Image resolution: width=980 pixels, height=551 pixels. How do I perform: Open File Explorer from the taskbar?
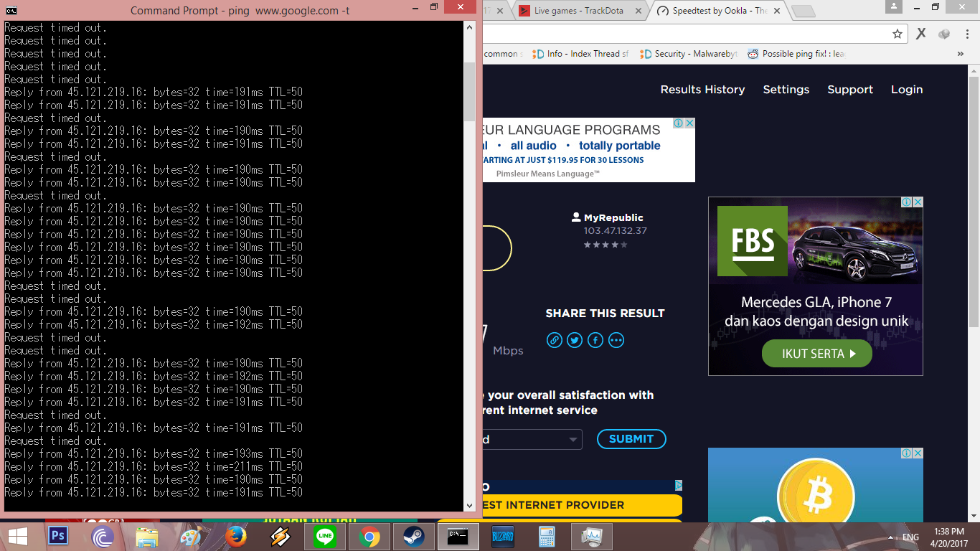point(147,536)
